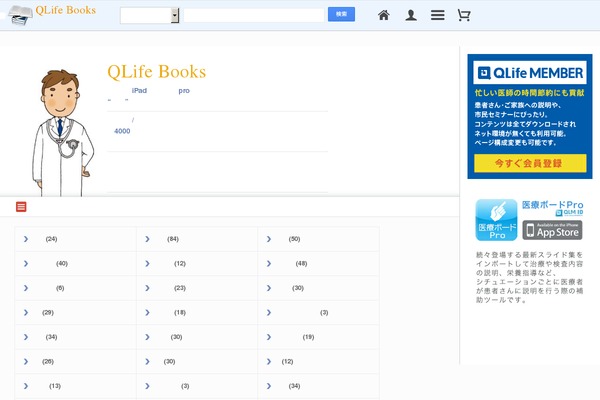
Task: Click the chevron beside the (29) category
Action: pyautogui.click(x=26, y=312)
